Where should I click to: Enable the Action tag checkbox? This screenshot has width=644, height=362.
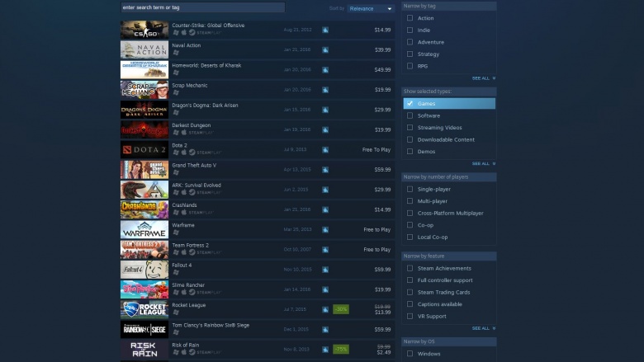point(410,18)
